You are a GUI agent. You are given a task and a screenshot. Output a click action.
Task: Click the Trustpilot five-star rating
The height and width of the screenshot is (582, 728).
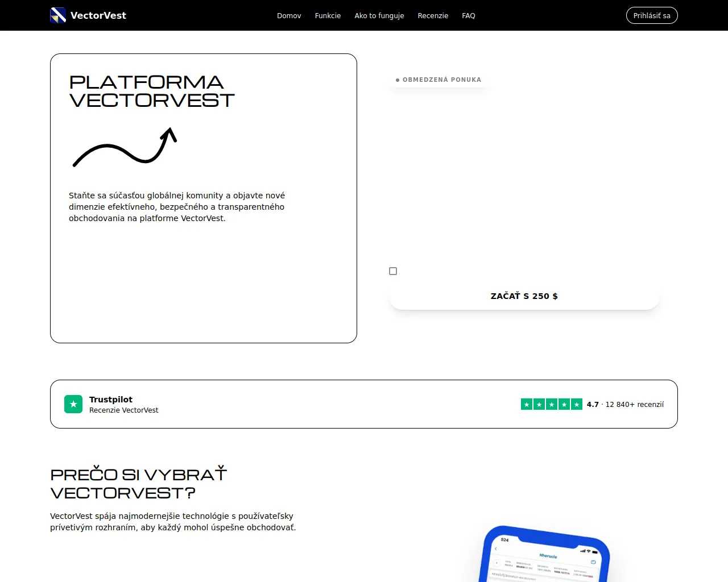552,404
